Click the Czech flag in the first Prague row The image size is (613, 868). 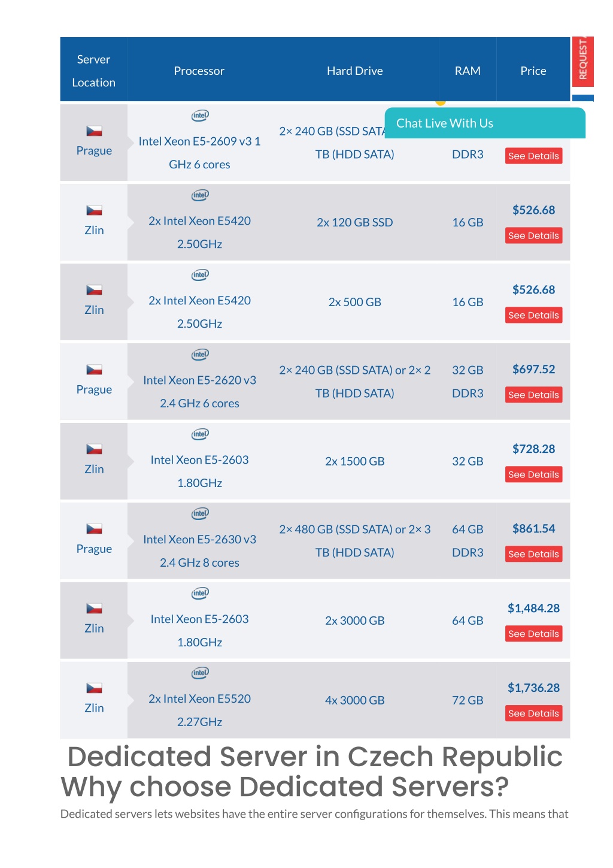point(94,131)
